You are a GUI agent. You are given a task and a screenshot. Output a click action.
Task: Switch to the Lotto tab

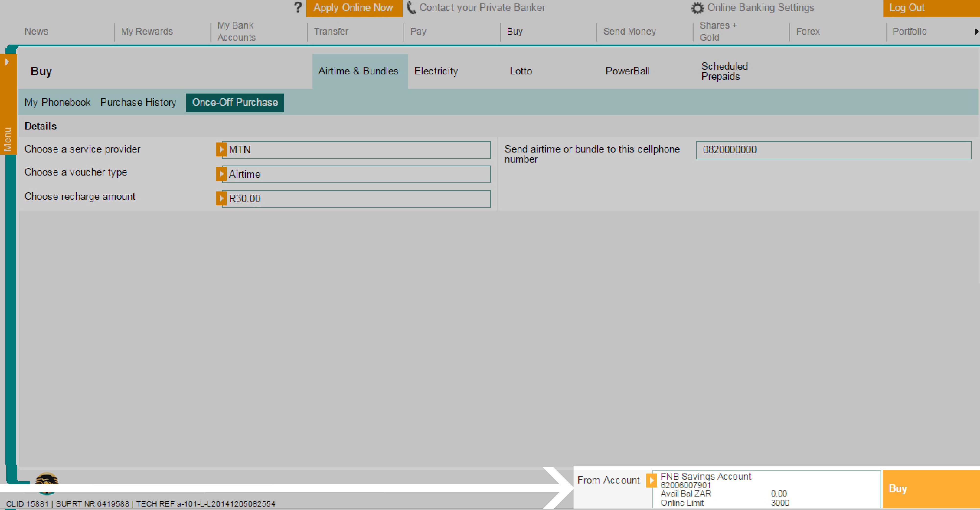click(521, 71)
